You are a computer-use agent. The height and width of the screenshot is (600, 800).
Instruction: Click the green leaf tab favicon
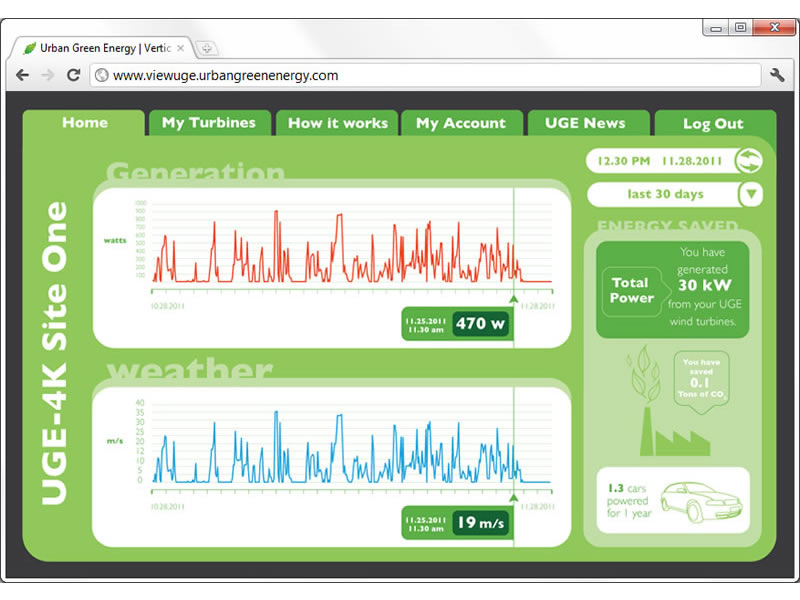click(29, 48)
